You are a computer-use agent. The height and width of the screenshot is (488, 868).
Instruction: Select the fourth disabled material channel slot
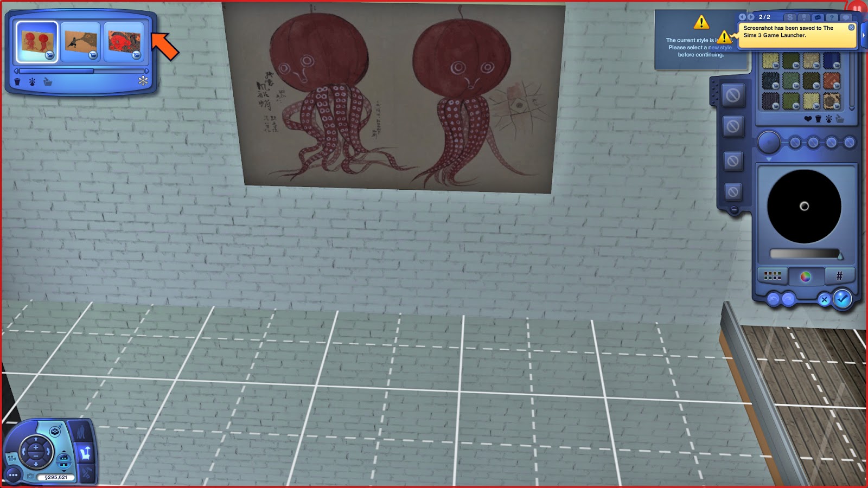pyautogui.click(x=733, y=191)
